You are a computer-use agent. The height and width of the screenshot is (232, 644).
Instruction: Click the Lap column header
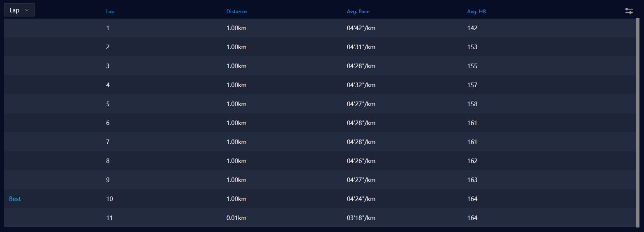click(x=110, y=12)
